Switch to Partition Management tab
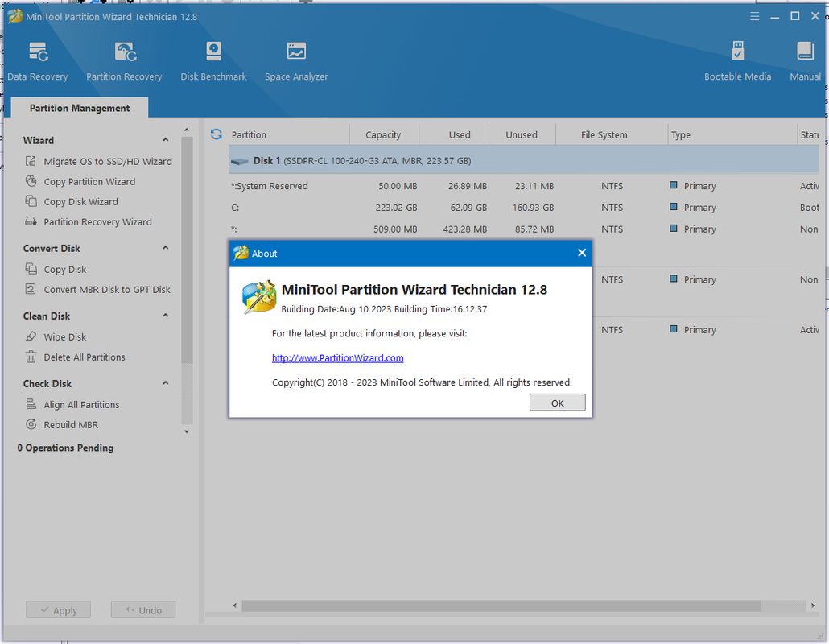Image resolution: width=829 pixels, height=644 pixels. [x=80, y=108]
